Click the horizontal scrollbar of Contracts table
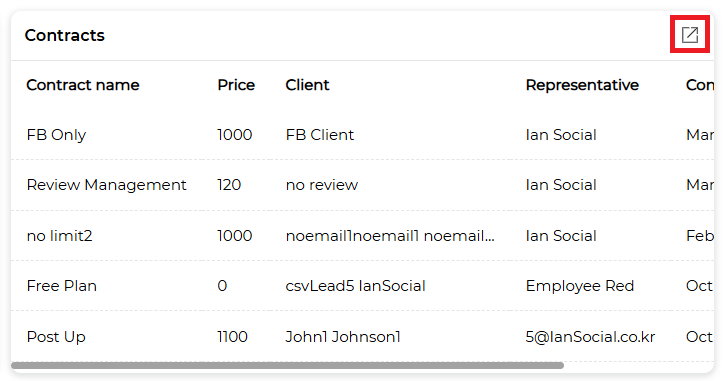 [287, 365]
